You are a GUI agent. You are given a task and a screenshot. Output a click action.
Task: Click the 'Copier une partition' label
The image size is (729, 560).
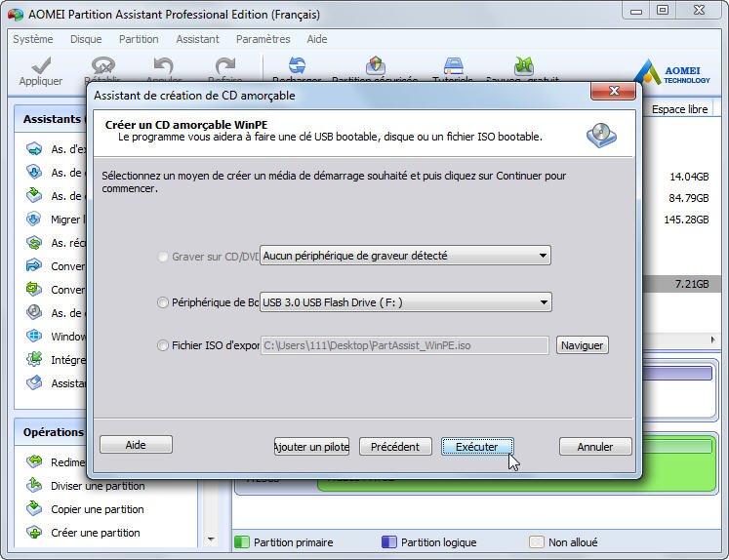click(x=98, y=509)
